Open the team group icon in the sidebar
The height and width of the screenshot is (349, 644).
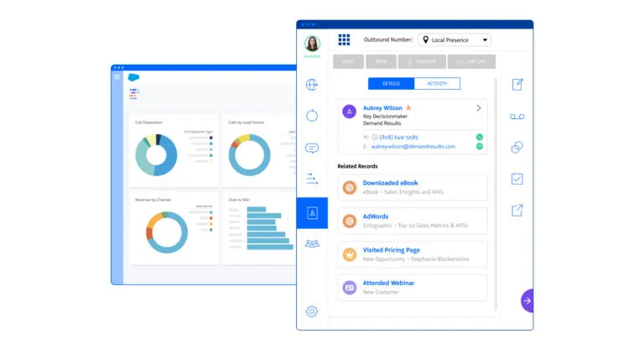(x=312, y=244)
